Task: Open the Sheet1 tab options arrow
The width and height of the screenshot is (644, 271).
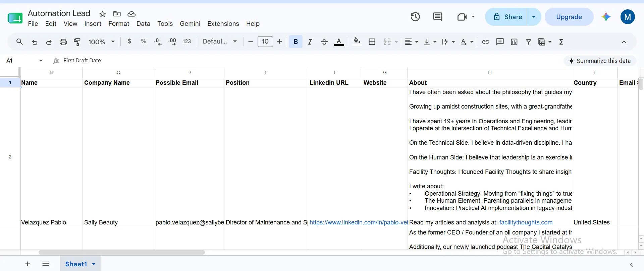Action: [x=94, y=264]
